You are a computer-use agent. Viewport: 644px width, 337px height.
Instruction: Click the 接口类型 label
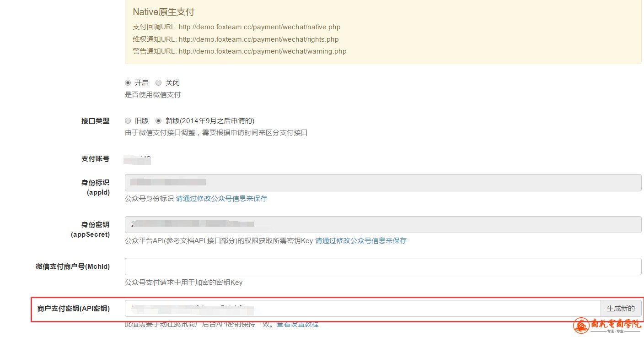(x=95, y=121)
